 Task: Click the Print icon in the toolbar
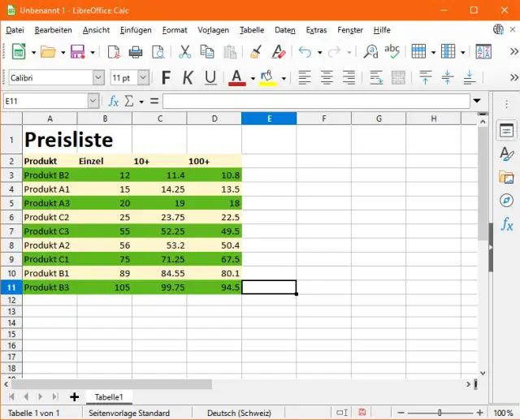click(136, 52)
